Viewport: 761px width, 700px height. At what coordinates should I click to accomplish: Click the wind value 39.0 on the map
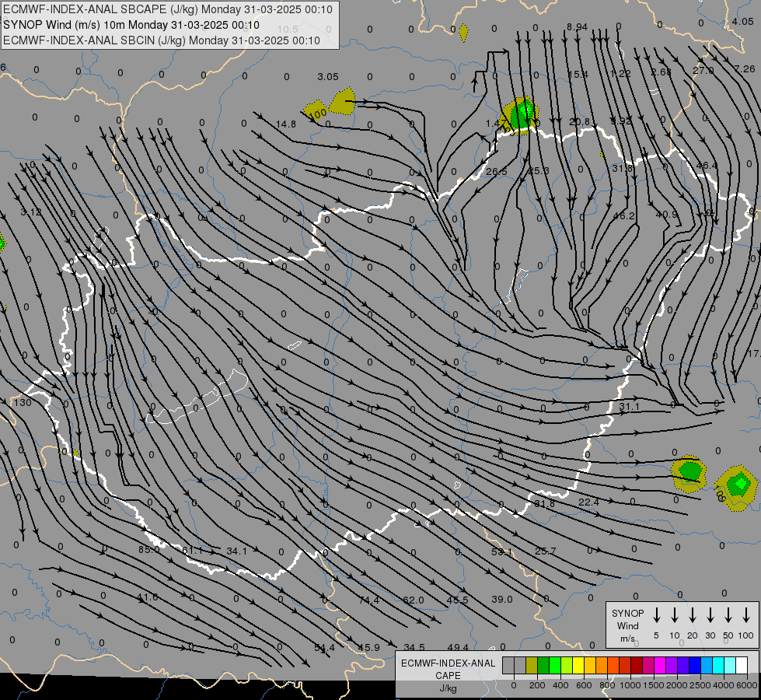click(x=502, y=600)
